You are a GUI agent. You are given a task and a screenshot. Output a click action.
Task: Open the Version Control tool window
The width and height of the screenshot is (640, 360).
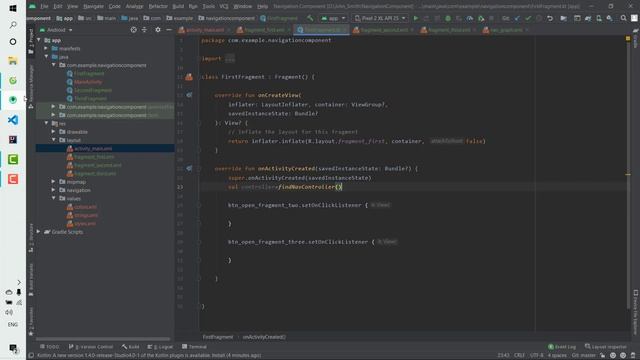pyautogui.click(x=91, y=347)
